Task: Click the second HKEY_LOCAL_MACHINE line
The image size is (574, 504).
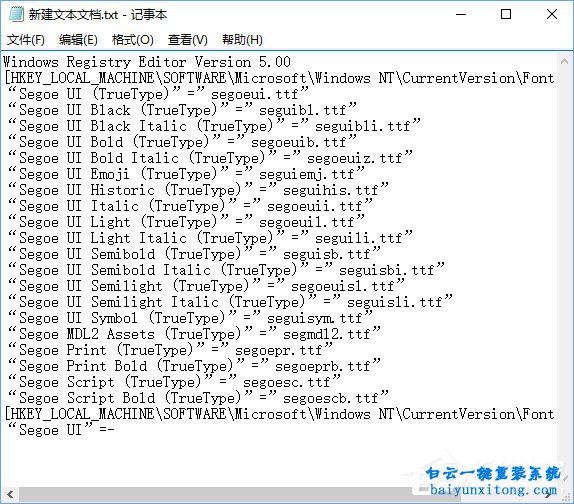Action: pyautogui.click(x=280, y=414)
